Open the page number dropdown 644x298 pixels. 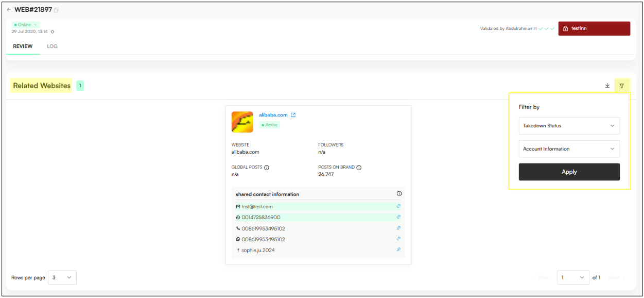tap(573, 277)
